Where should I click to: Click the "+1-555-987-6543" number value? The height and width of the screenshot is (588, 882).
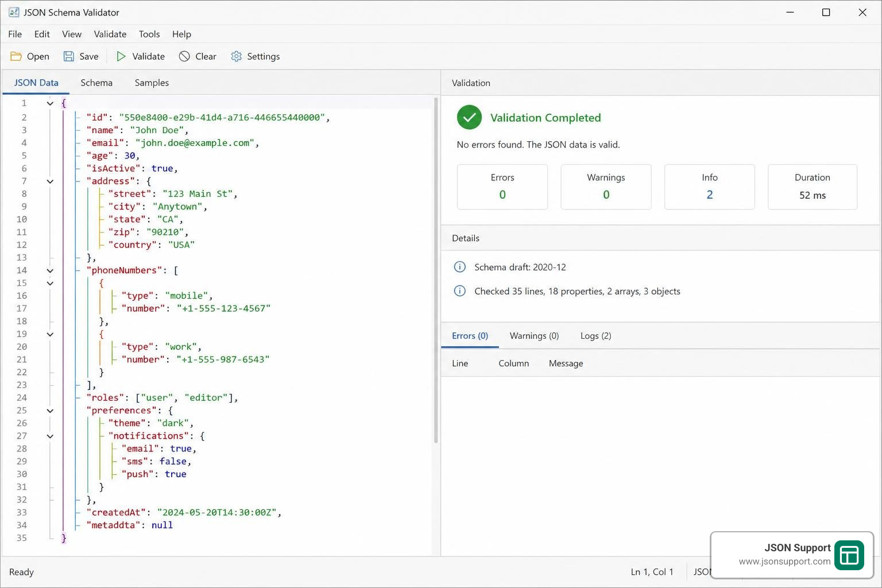[x=223, y=359]
